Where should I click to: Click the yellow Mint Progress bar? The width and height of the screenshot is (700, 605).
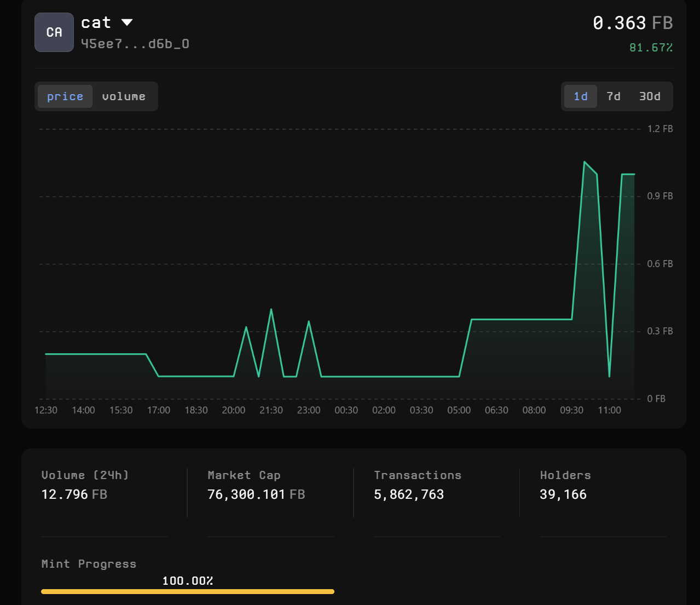click(x=187, y=591)
